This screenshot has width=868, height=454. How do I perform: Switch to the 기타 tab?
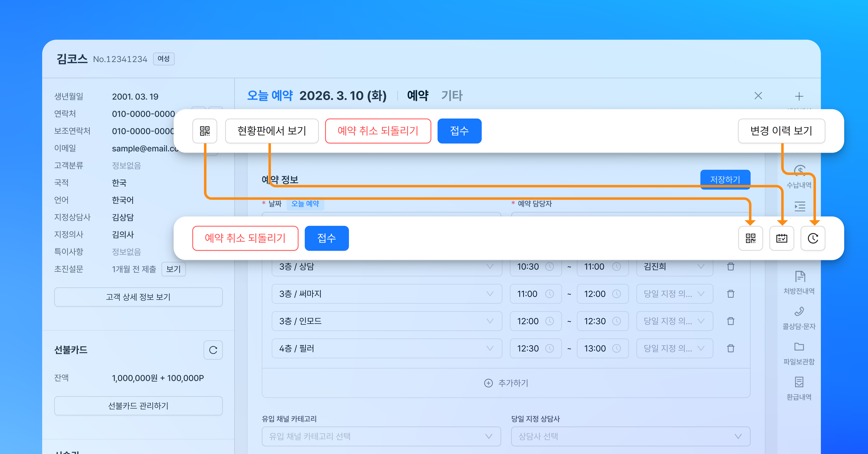(x=452, y=96)
